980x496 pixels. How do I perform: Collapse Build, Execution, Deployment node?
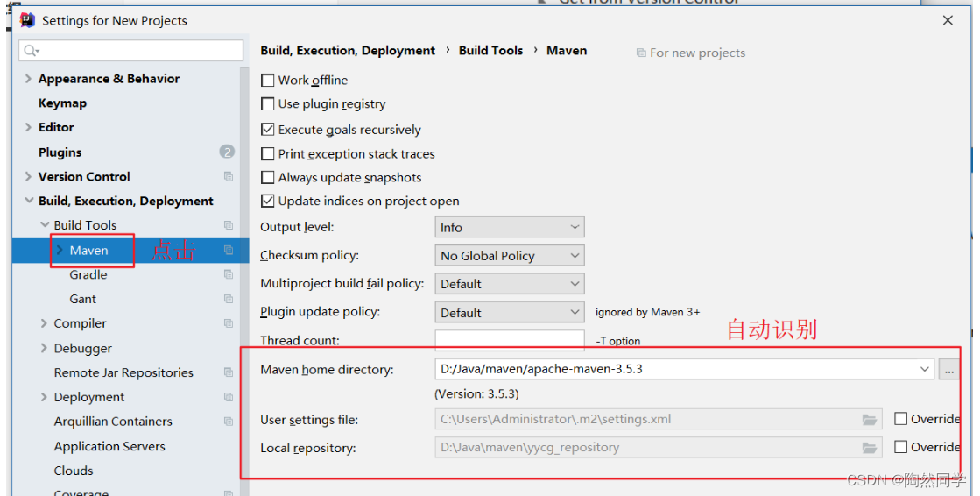tap(29, 201)
